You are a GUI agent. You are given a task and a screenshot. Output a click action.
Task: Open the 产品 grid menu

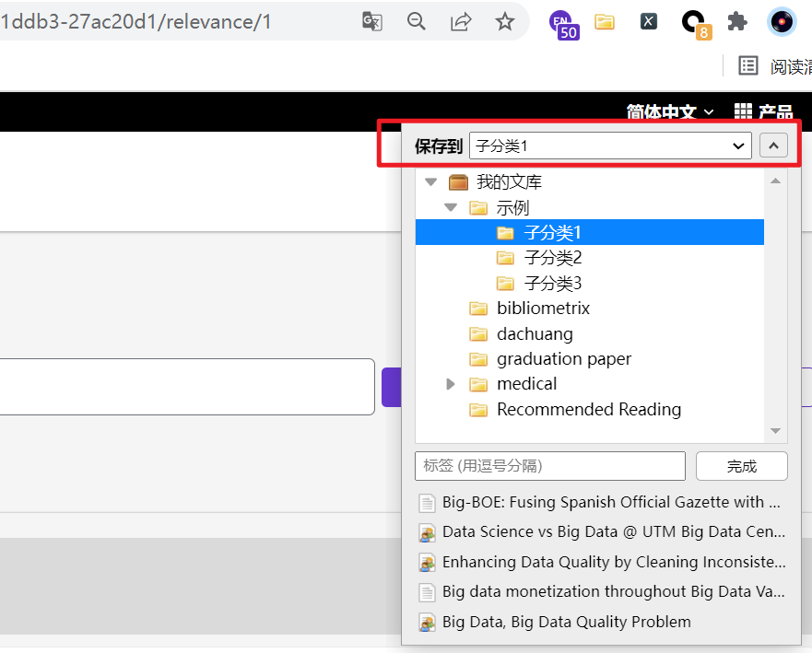(x=764, y=111)
